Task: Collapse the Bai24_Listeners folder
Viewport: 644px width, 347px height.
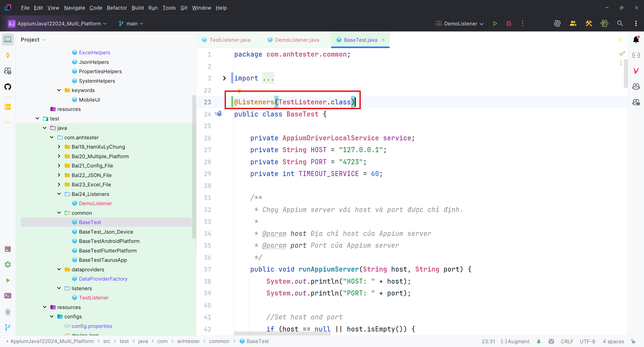Action: pyautogui.click(x=59, y=194)
